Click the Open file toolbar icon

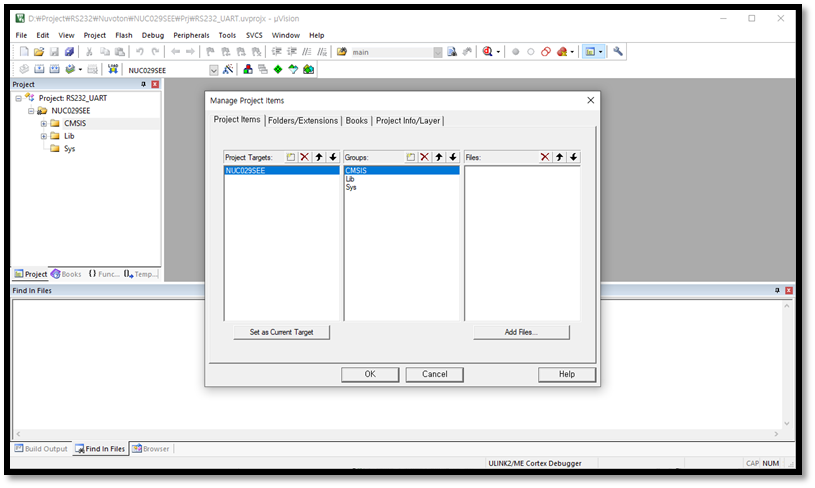point(39,51)
